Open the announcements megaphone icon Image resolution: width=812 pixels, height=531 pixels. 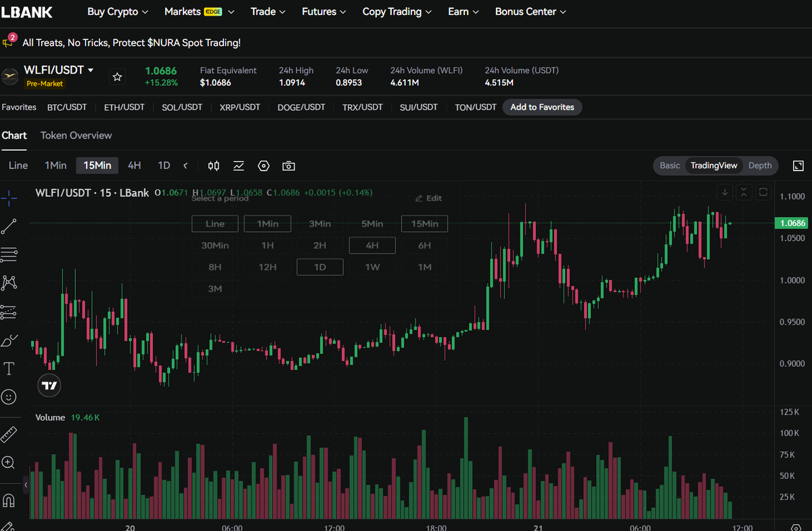tap(9, 41)
